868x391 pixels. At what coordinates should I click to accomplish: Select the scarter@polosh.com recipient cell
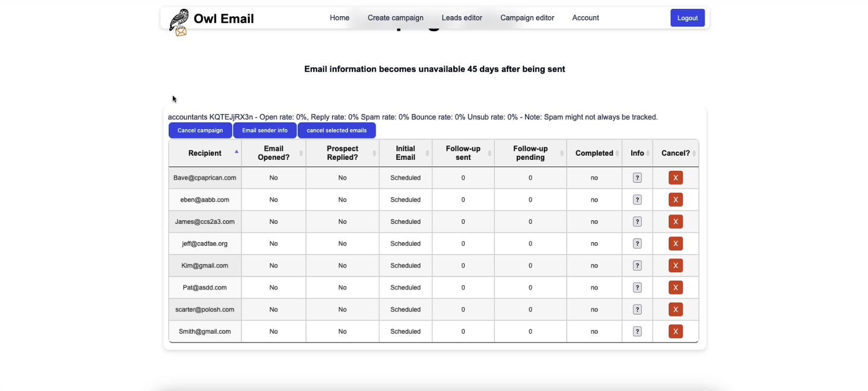tap(205, 309)
